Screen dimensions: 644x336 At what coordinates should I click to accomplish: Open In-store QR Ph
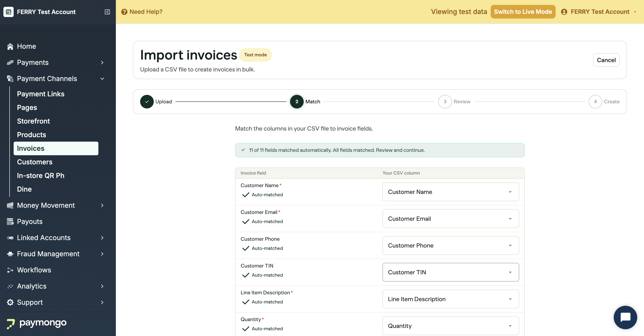tap(41, 175)
